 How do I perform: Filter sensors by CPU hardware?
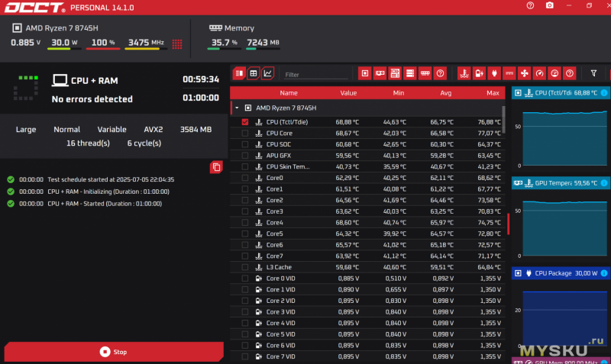pyautogui.click(x=365, y=73)
